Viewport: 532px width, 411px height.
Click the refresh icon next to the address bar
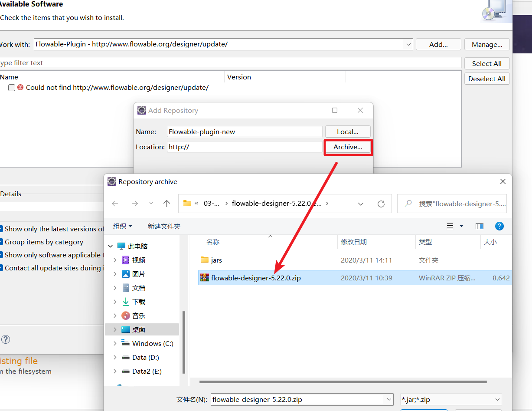(381, 203)
